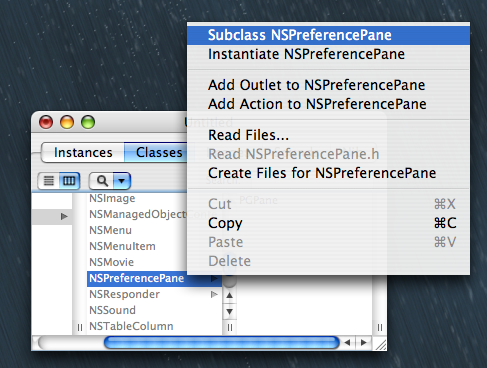Pick Add Outlet to NSPreferencePane
The height and width of the screenshot is (368, 487).
click(x=328, y=85)
